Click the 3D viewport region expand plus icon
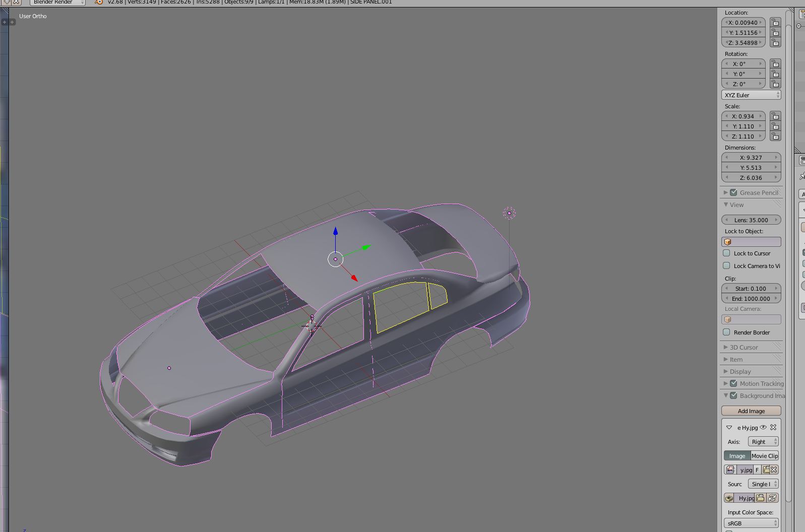 [12, 22]
